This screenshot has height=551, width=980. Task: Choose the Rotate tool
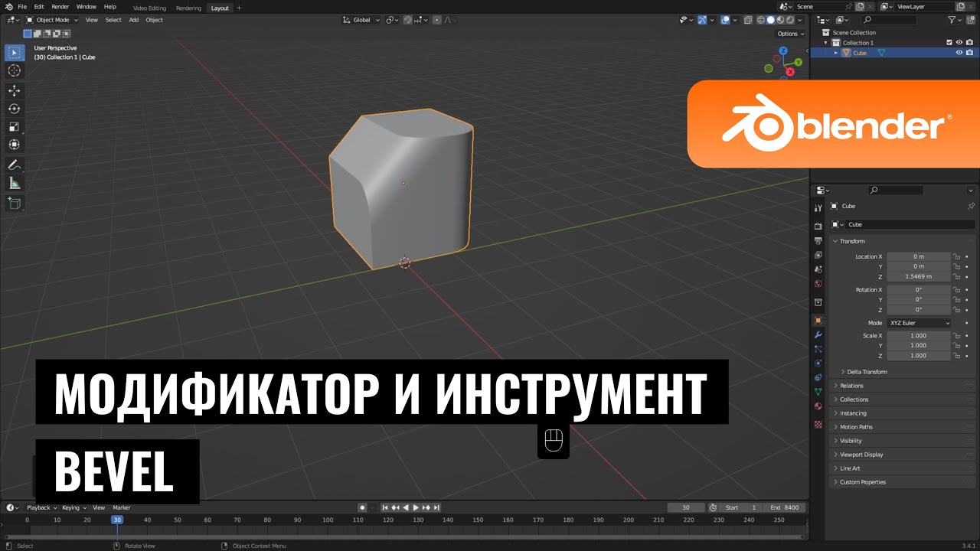pos(14,109)
